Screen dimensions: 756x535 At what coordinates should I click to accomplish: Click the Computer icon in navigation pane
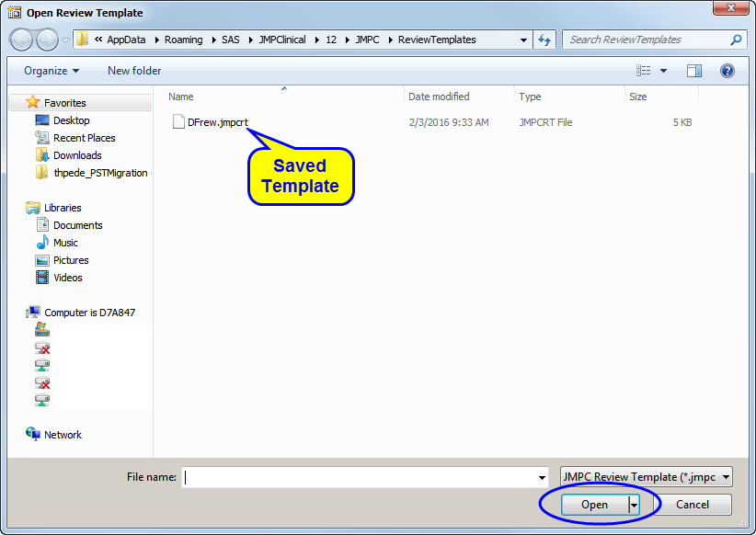(x=33, y=312)
